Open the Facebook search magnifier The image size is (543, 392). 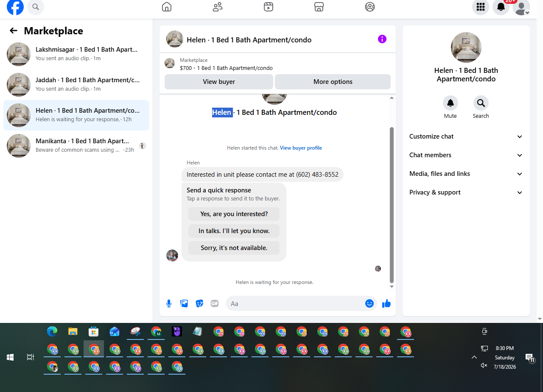[x=36, y=7]
